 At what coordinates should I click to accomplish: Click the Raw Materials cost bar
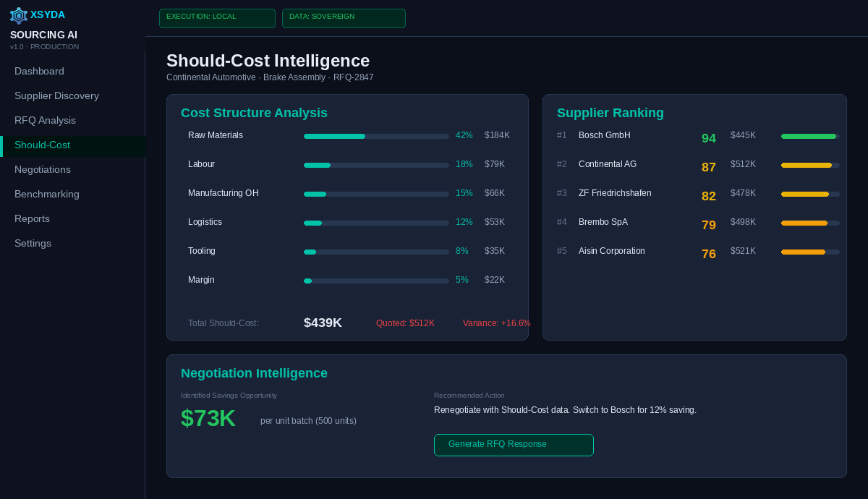[x=376, y=136]
